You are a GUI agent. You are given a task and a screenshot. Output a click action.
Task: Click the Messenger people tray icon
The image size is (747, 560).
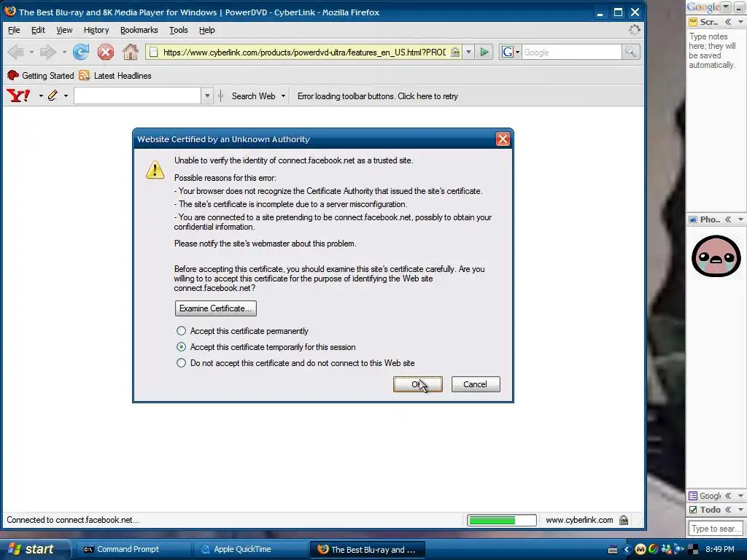point(667,550)
